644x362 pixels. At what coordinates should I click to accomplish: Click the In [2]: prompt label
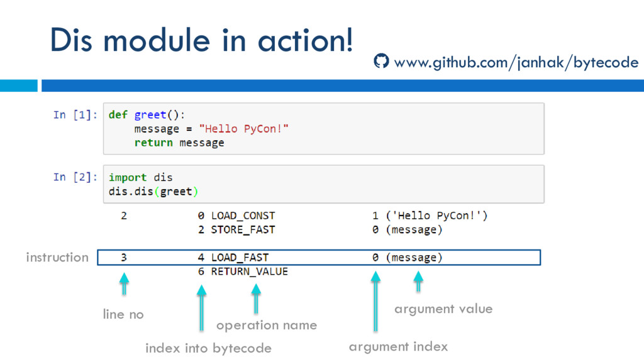click(75, 177)
